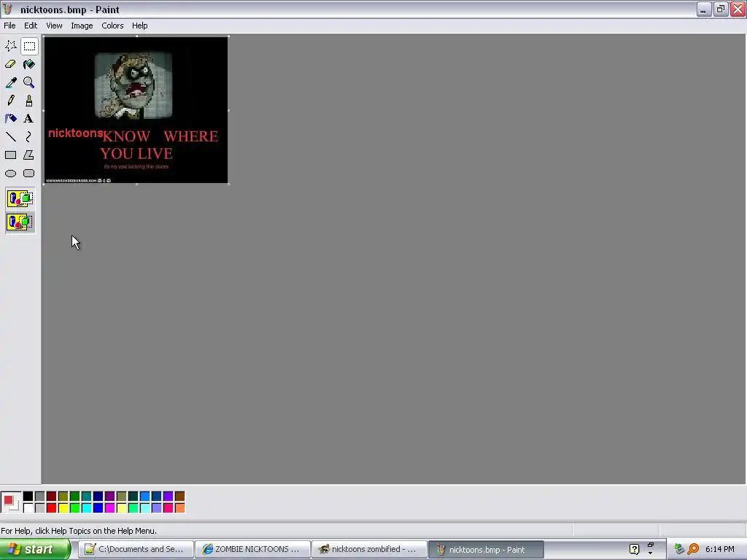Click the 6:14 PM system clock
This screenshot has height=560, width=747.
point(720,550)
